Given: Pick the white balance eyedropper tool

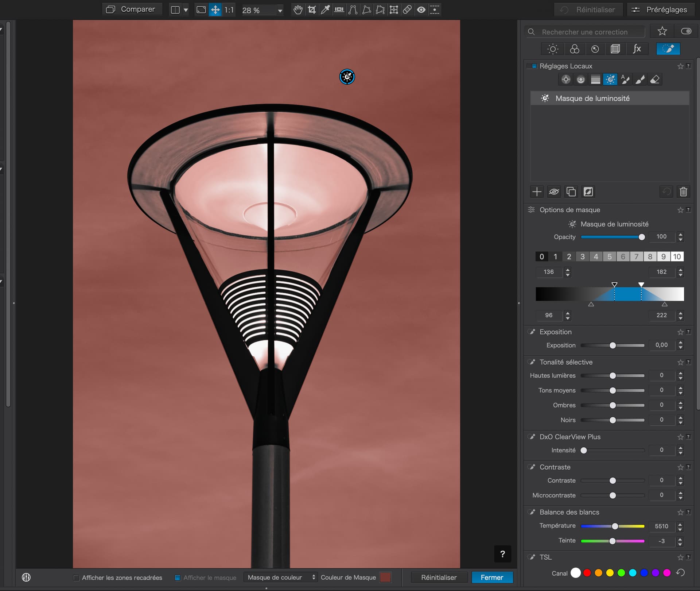Looking at the screenshot, I should tap(325, 10).
